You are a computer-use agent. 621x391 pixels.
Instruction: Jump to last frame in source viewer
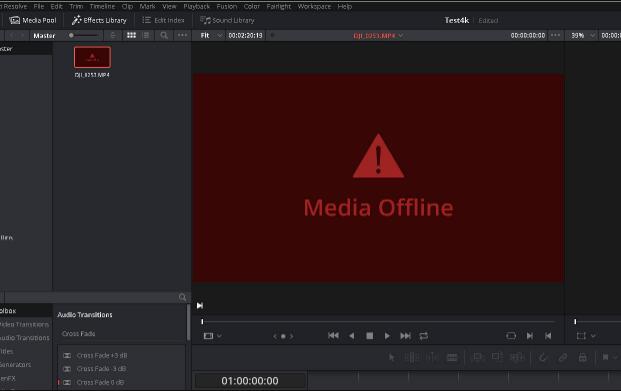coord(405,336)
